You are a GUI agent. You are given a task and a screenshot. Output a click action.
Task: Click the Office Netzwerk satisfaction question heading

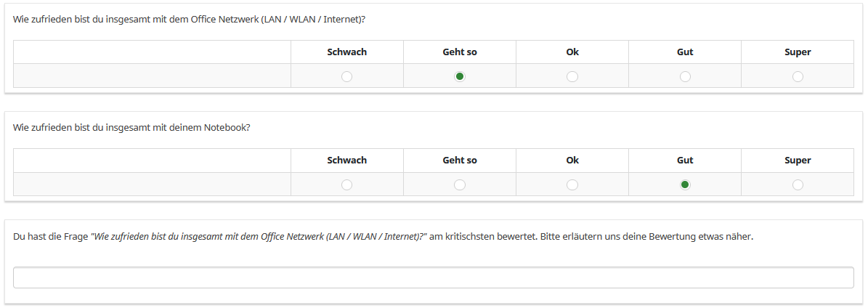(189, 19)
